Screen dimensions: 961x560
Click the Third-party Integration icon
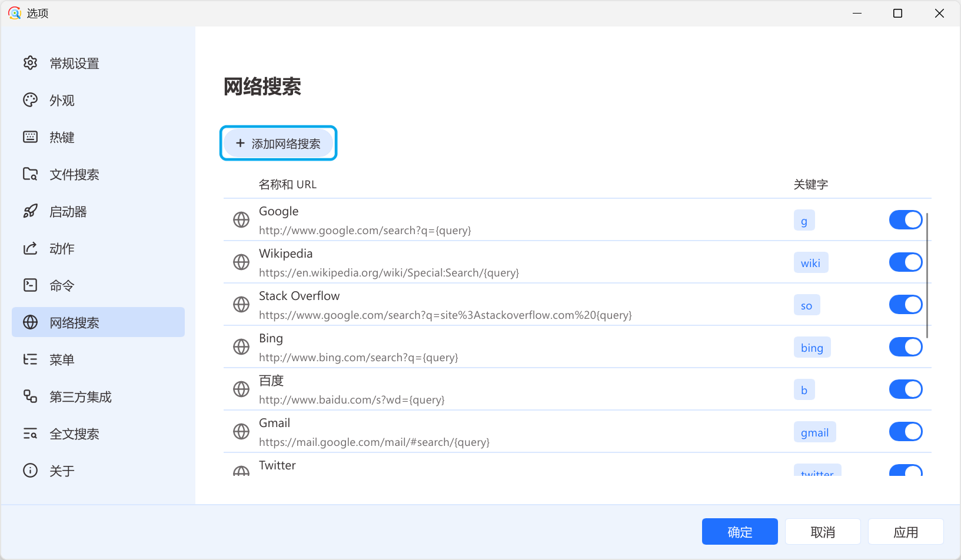click(30, 396)
